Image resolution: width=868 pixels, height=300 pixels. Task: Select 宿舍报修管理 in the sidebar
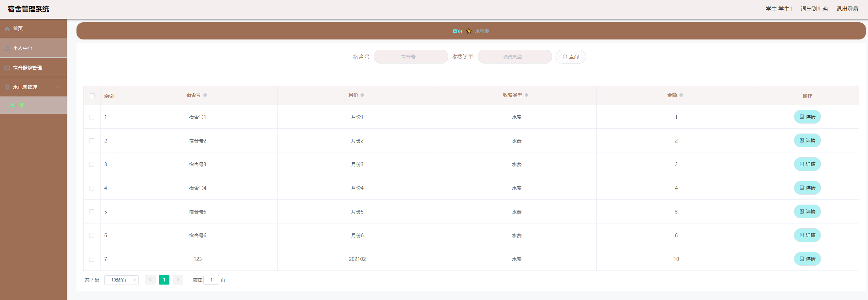(x=33, y=68)
